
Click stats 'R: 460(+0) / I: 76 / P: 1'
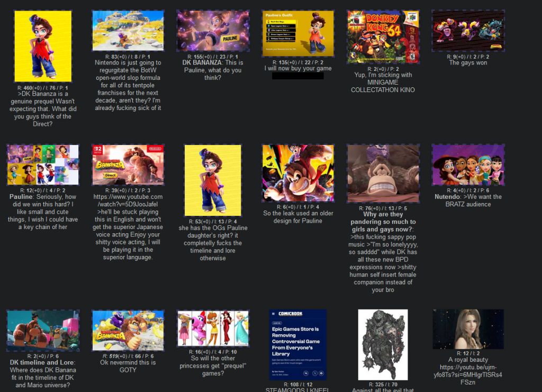(x=43, y=88)
